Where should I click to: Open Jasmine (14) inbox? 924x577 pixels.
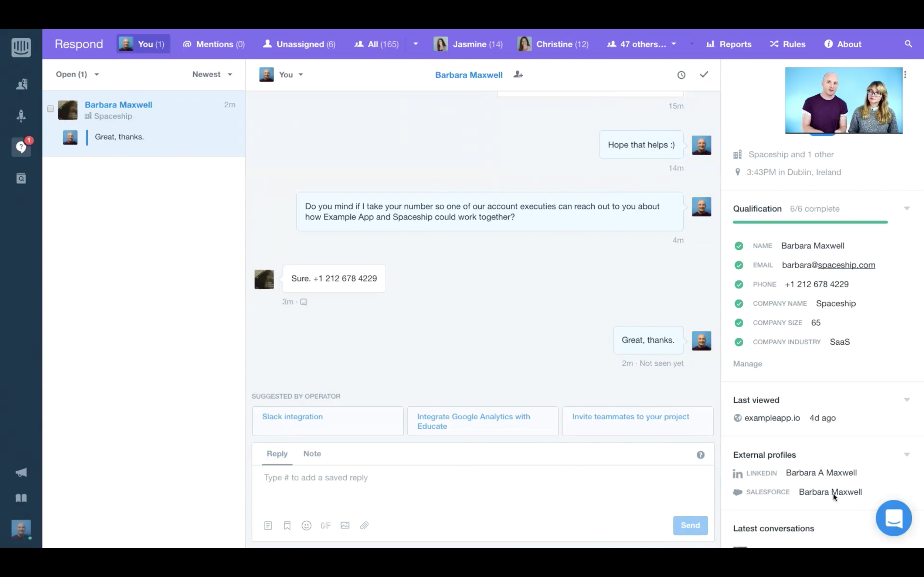(468, 44)
